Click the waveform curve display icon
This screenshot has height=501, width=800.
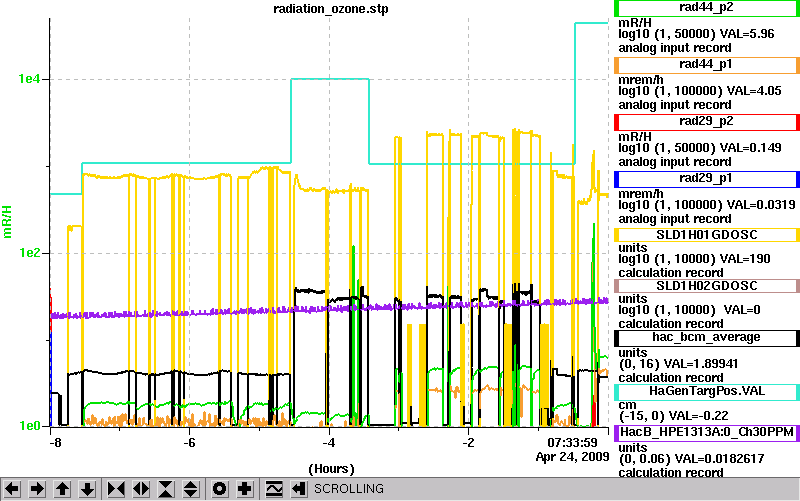(273, 489)
